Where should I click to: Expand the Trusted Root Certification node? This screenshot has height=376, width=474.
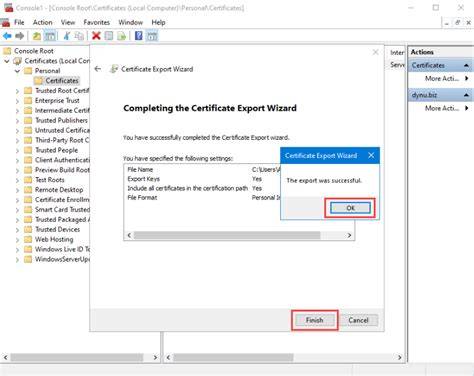[x=17, y=91]
